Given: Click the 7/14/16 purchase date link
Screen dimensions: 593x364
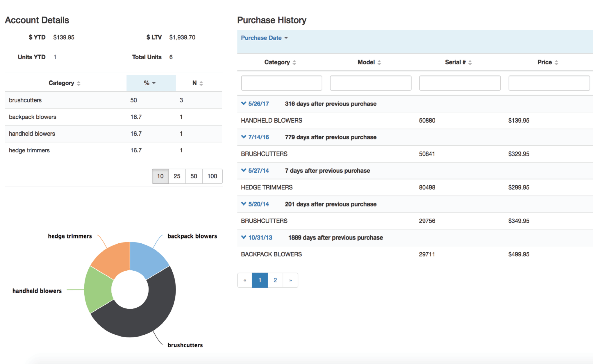Looking at the screenshot, I should (258, 137).
